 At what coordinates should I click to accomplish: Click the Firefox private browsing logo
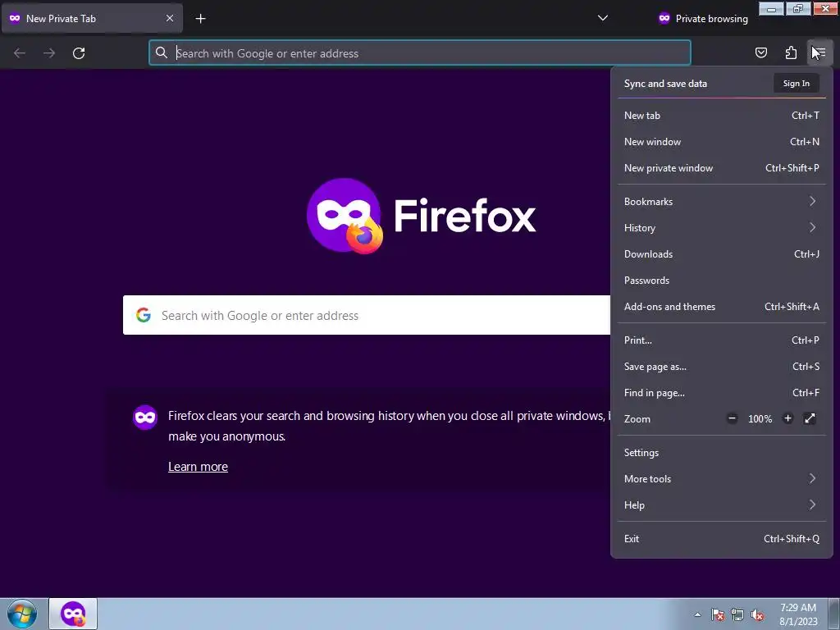[345, 216]
